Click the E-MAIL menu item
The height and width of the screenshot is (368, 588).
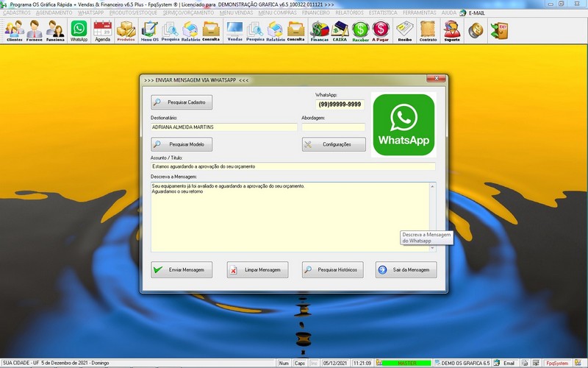[x=473, y=13]
